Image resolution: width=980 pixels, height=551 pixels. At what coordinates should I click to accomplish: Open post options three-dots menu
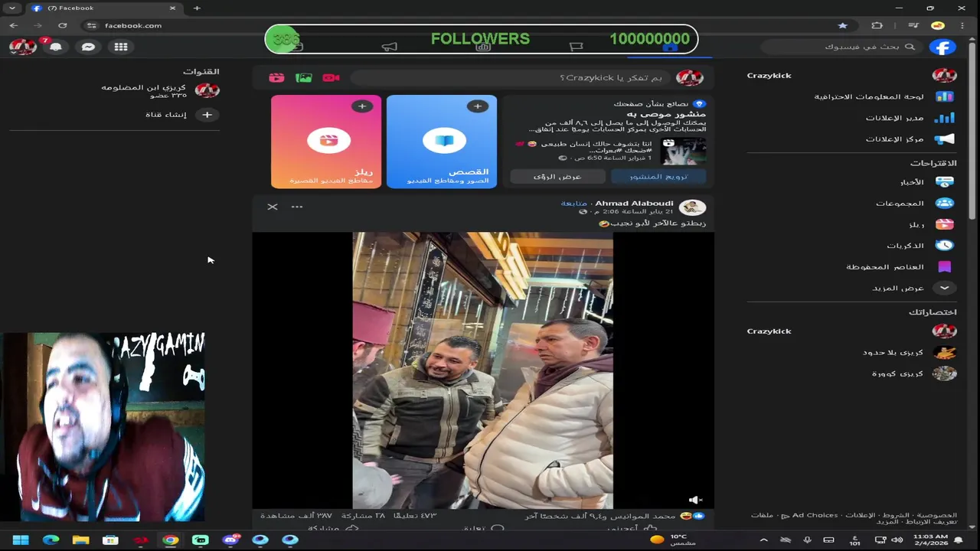point(297,207)
